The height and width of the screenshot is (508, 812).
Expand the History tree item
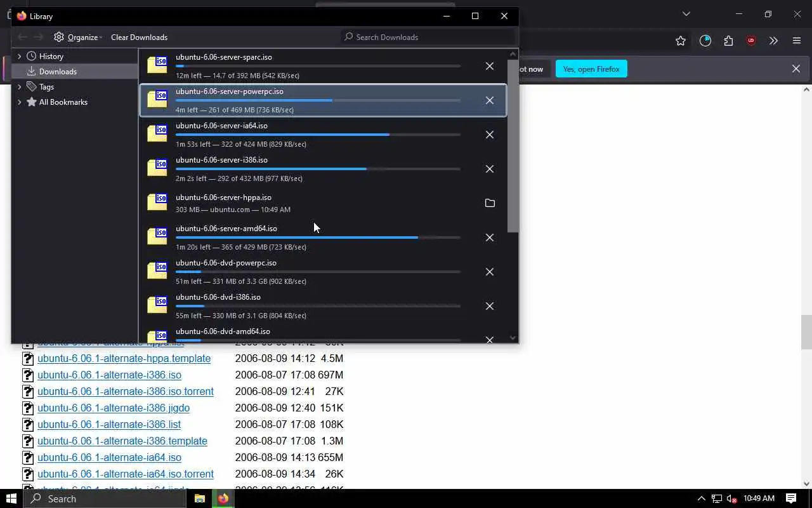click(19, 56)
